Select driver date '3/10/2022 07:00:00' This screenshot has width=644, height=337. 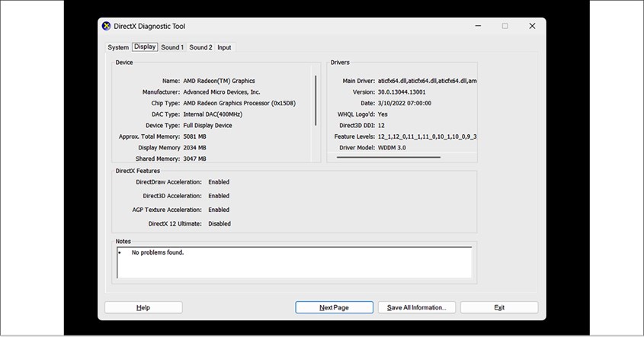click(405, 103)
